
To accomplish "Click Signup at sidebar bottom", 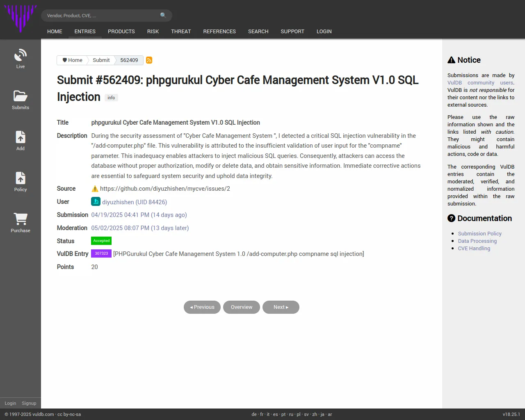I will [x=29, y=403].
